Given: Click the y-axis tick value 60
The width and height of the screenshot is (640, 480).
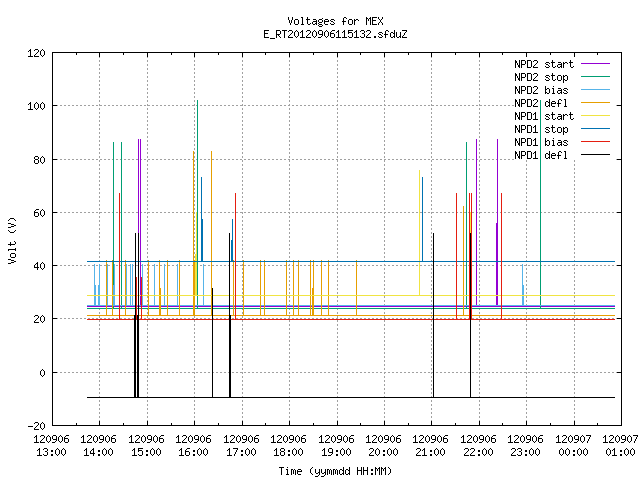Looking at the screenshot, I should tap(39, 213).
